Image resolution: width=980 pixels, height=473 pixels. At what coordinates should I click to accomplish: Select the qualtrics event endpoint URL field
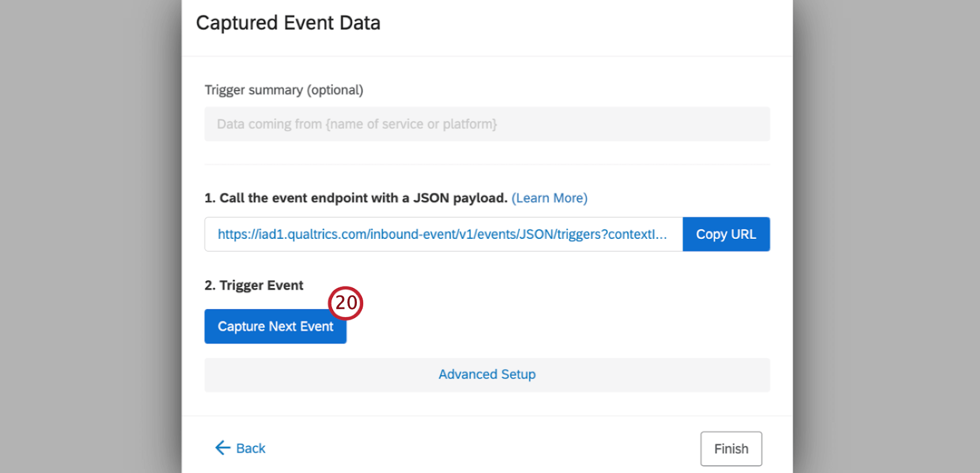pos(443,234)
